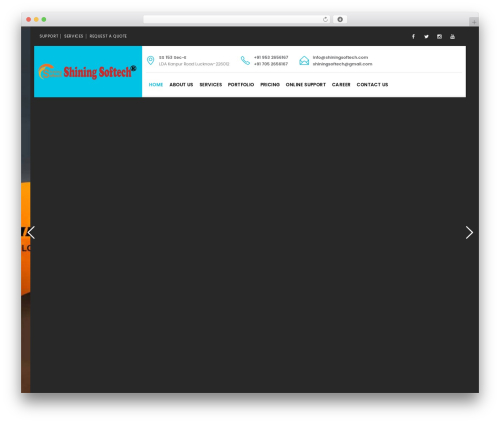Open the YouTube social icon
Image resolution: width=500 pixels, height=423 pixels.
coord(452,36)
